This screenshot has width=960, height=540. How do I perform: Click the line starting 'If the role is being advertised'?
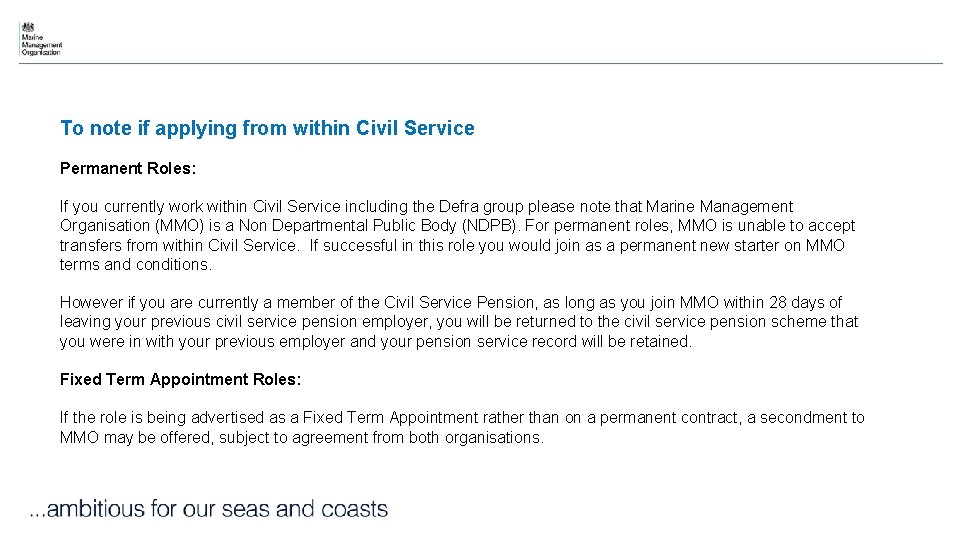[462, 418]
